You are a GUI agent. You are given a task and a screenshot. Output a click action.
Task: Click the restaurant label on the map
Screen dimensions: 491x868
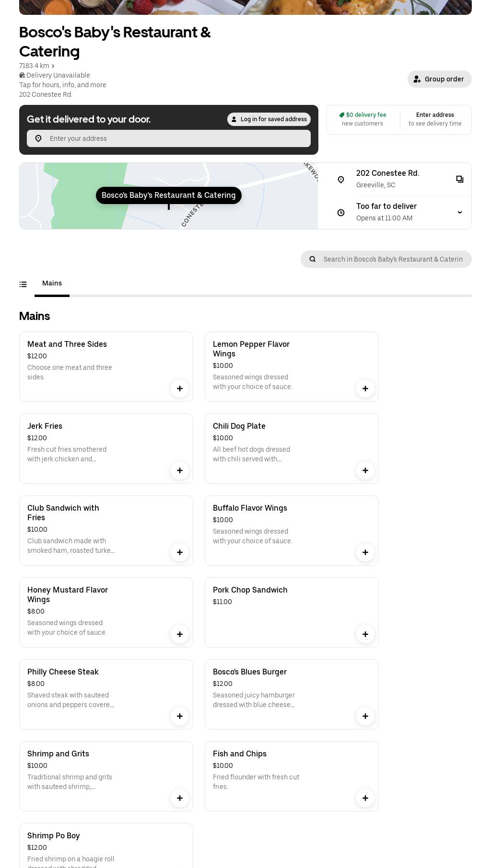coord(168,195)
